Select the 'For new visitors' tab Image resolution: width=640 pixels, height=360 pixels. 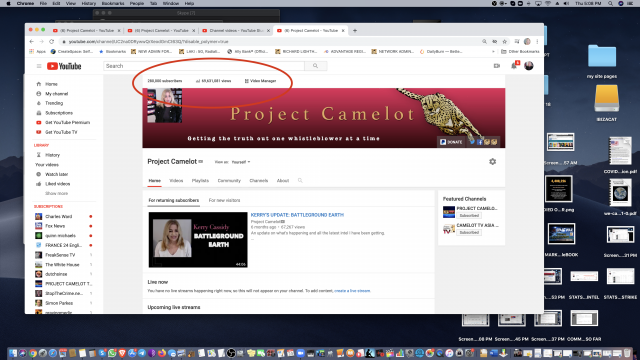tap(224, 200)
